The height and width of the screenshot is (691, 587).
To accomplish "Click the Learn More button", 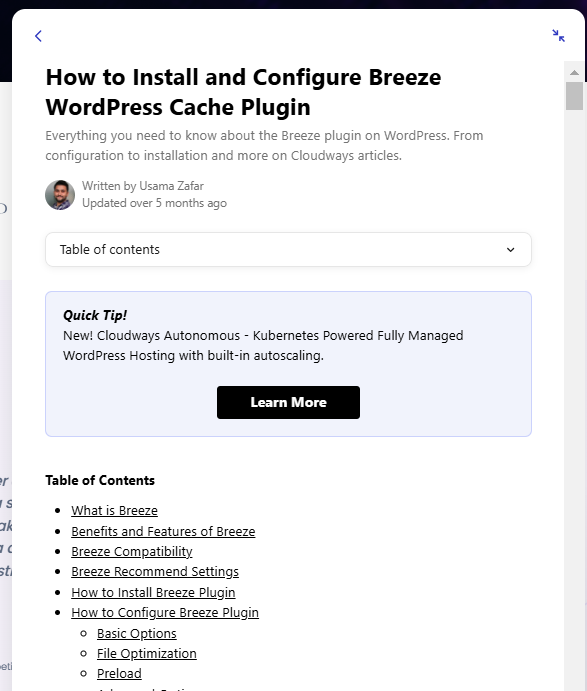I will click(288, 402).
